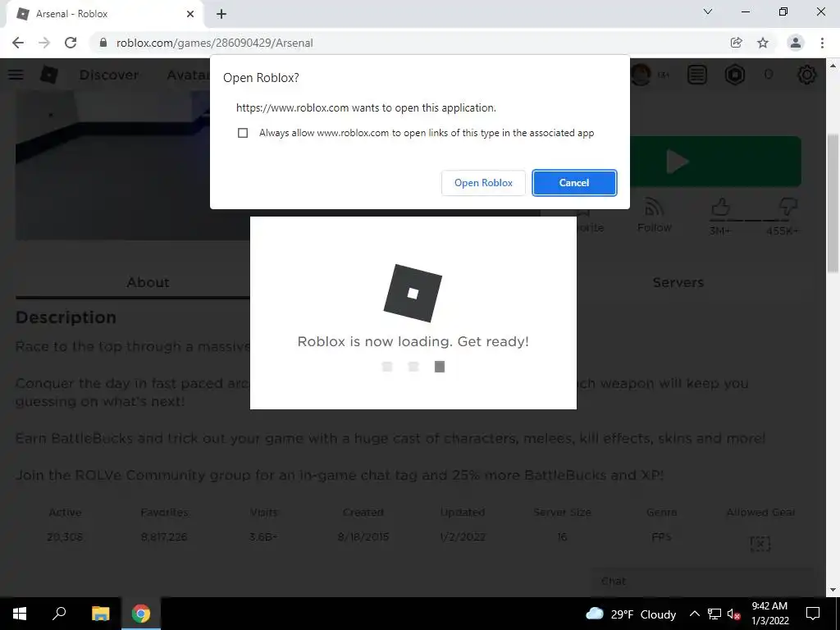The image size is (840, 630).
Task: Share this page icon in address bar
Action: 736,43
